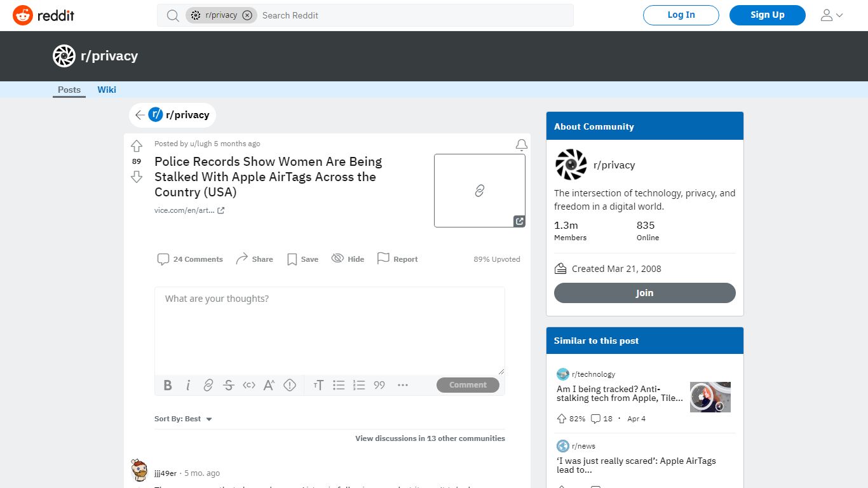This screenshot has width=868, height=488.
Task: Share this post
Action: [254, 259]
